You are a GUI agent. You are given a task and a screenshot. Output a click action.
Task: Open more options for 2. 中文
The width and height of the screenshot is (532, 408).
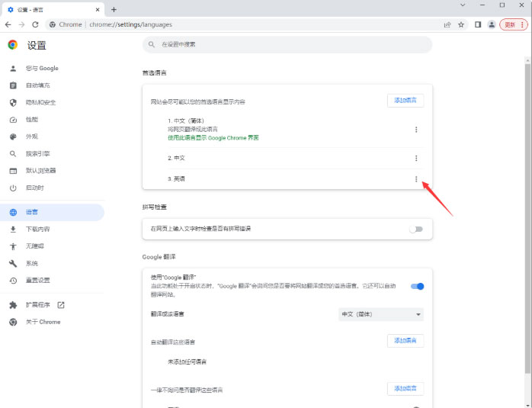tap(416, 158)
